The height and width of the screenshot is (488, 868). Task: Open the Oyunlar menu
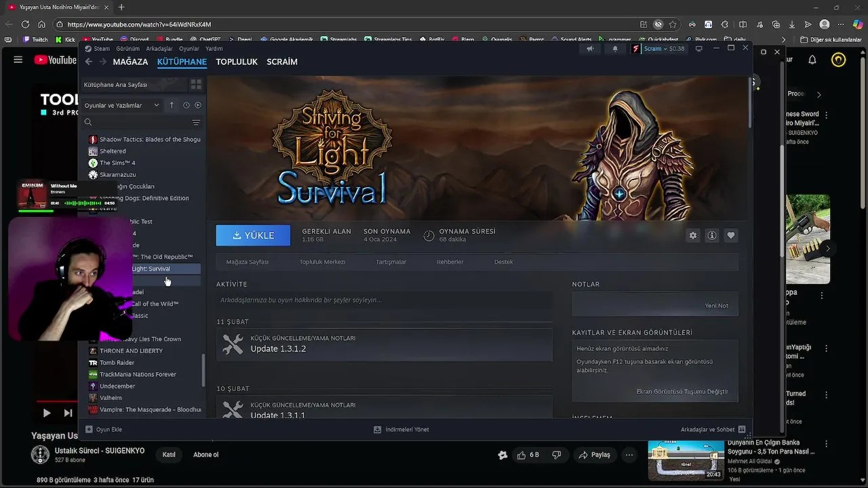pyautogui.click(x=189, y=49)
